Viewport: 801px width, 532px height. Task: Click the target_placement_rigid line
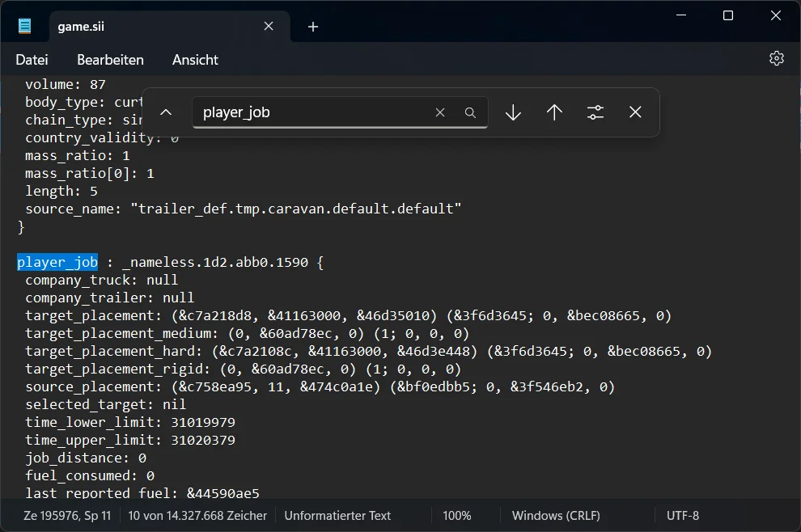[x=244, y=369]
